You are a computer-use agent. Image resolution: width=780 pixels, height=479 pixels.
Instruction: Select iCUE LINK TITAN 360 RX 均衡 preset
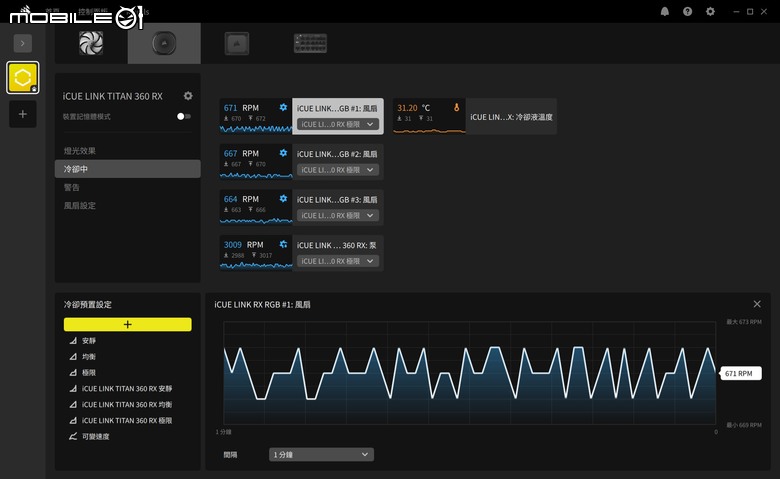click(x=127, y=404)
